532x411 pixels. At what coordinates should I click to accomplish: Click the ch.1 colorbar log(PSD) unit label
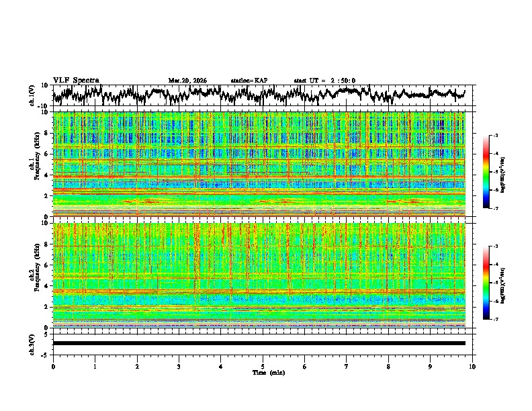(503, 175)
